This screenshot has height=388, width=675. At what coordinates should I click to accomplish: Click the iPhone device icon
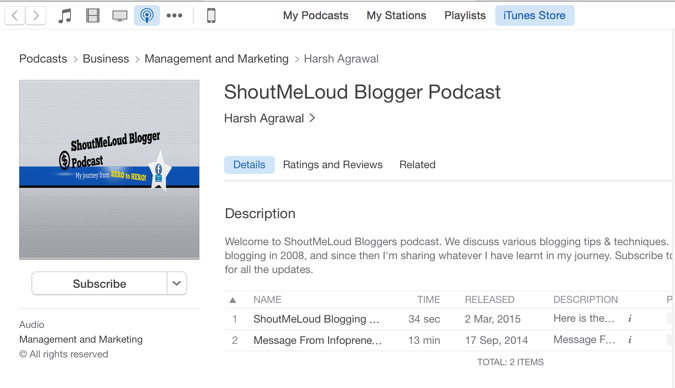tap(211, 16)
